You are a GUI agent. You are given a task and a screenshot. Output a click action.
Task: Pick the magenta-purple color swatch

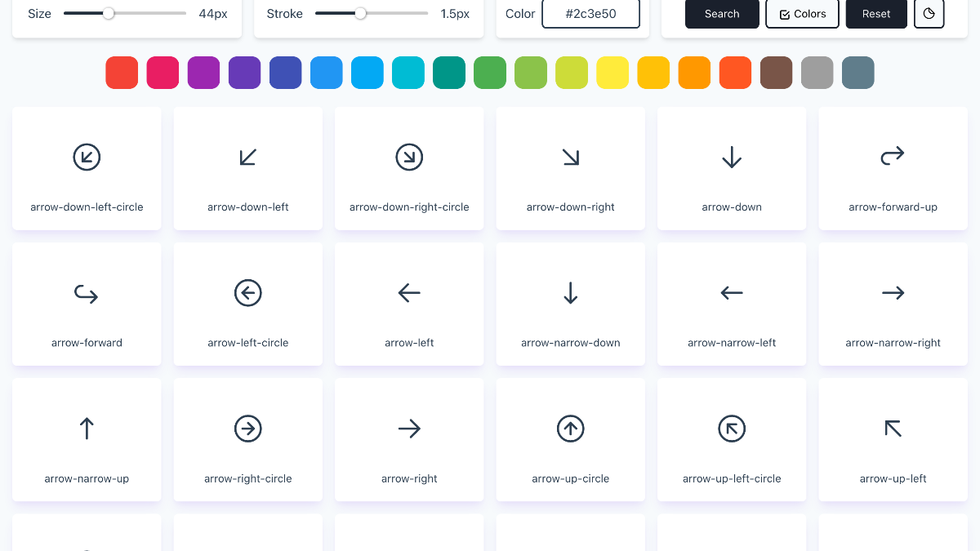tap(203, 73)
